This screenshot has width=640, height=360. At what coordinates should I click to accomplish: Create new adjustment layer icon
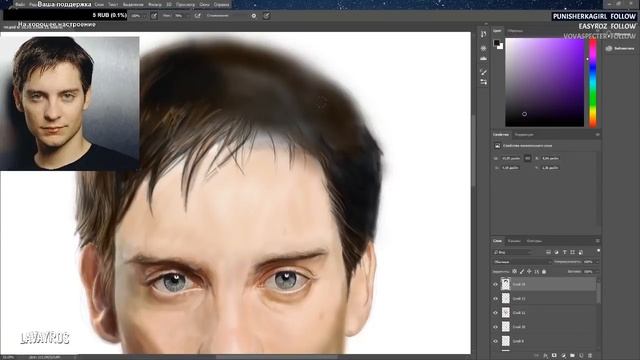563,356
